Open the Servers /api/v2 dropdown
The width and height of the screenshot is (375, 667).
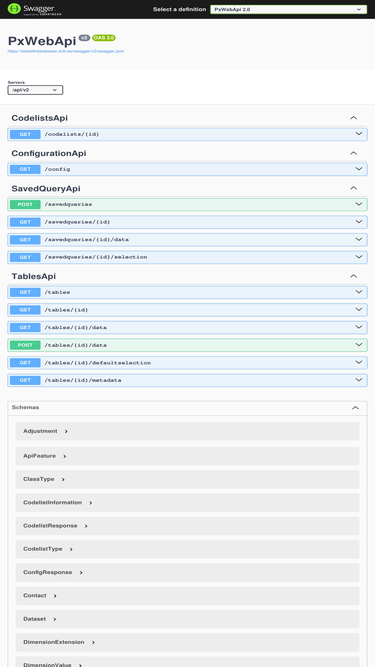coord(35,90)
